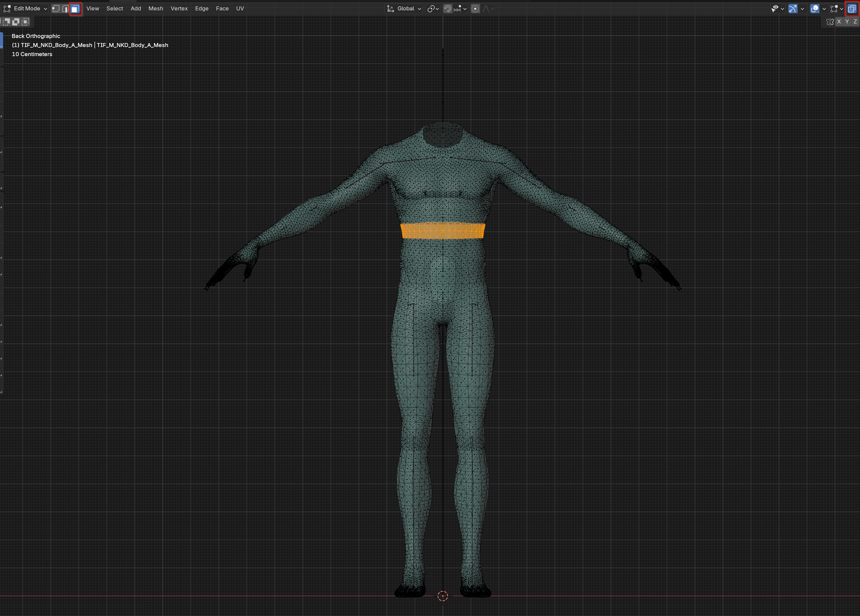Viewport: 860px width, 616px height.
Task: Switch to vertex select mode
Action: 56,8
